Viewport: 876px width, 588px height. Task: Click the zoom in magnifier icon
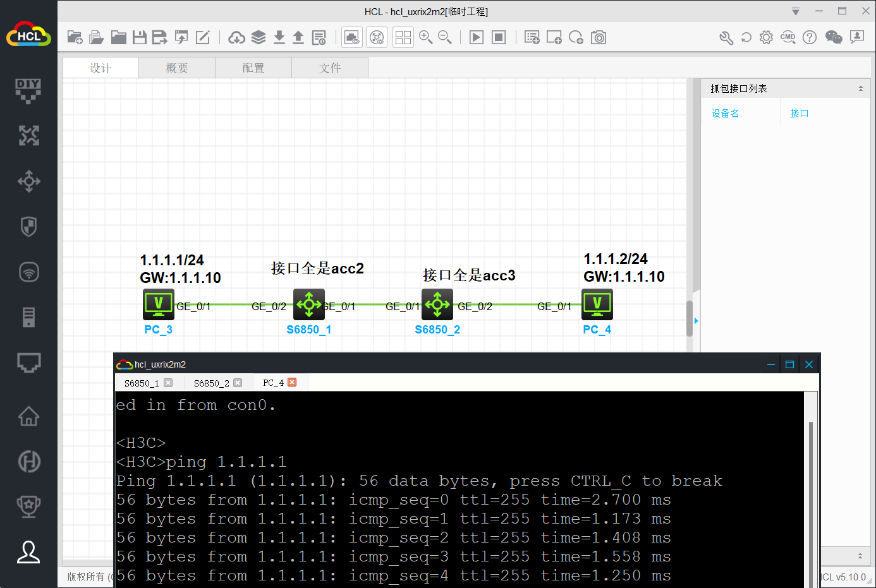pos(425,38)
